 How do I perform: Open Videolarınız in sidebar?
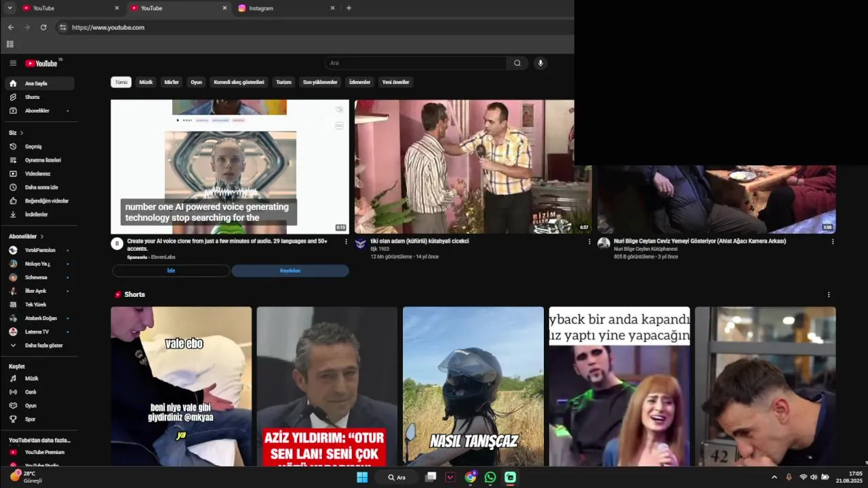(39, 174)
